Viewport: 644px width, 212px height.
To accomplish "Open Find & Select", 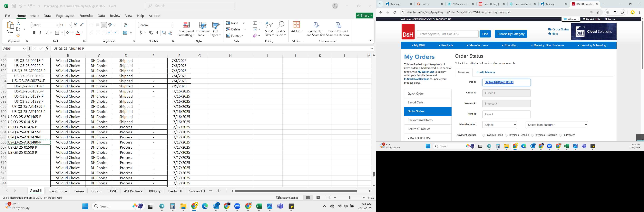I will tap(281, 29).
